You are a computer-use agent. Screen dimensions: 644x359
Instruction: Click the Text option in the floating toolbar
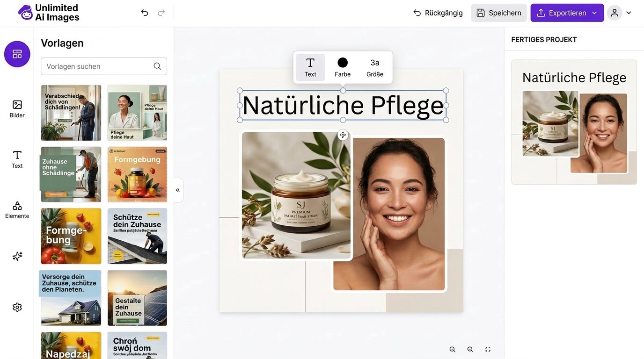[310, 67]
